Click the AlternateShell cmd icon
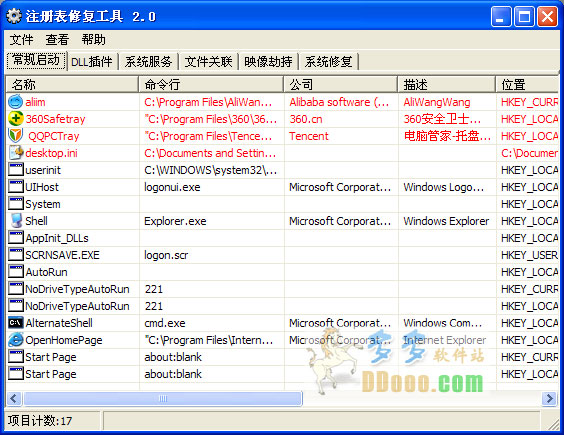The height and width of the screenshot is (435, 564). pos(15,323)
